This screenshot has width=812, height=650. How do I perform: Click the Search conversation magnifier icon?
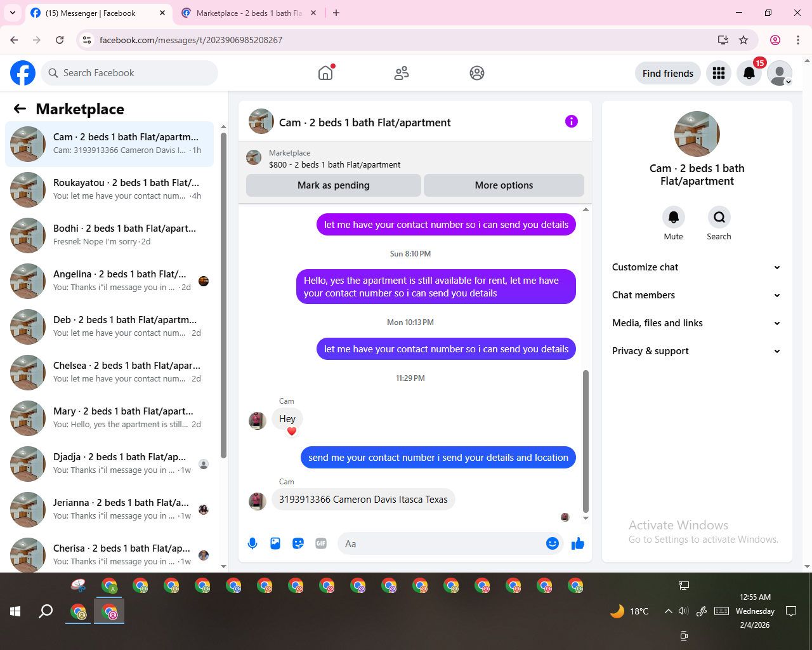click(719, 217)
